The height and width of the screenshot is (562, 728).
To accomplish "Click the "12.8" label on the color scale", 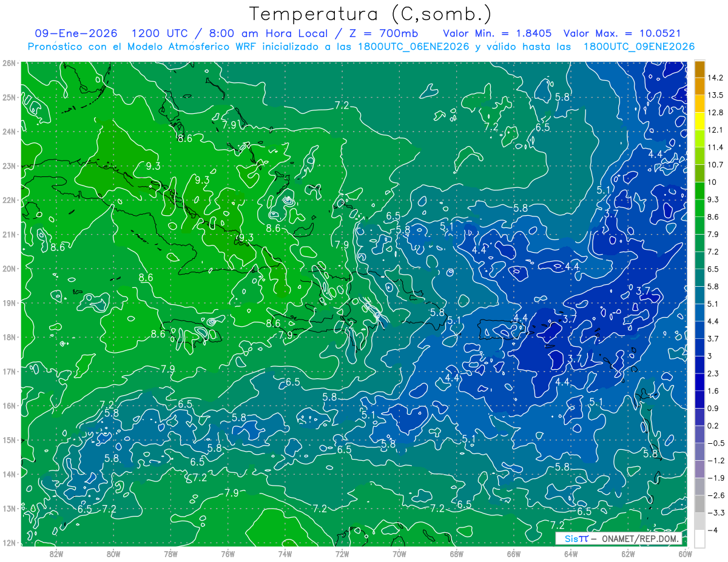I will pyautogui.click(x=715, y=113).
